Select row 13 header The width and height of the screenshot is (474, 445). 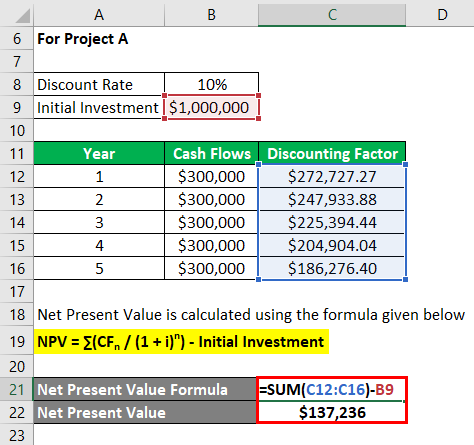17,199
